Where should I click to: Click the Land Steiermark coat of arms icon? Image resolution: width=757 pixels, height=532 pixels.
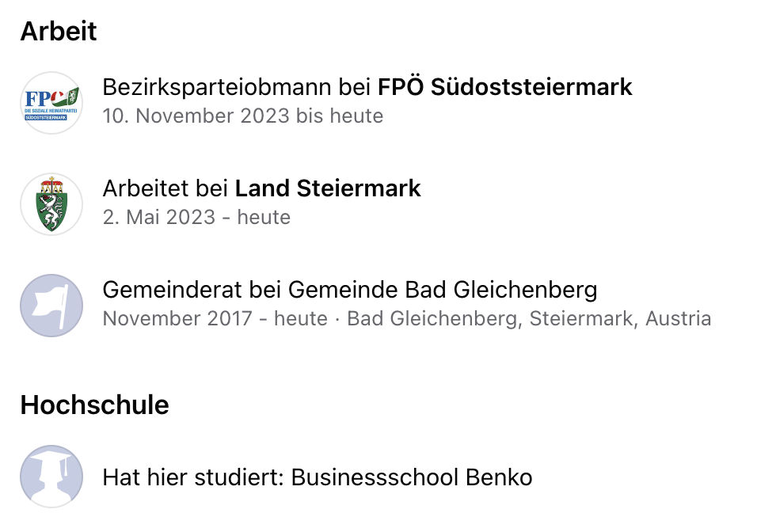[x=51, y=204]
